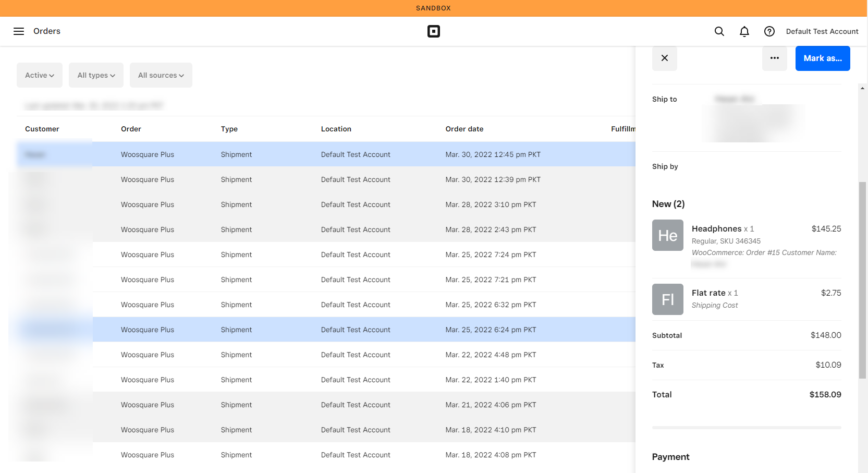Open the order from Mar. 25, 2022 7:24 pm
Screen dimensions: 868x473
[x=326, y=254]
